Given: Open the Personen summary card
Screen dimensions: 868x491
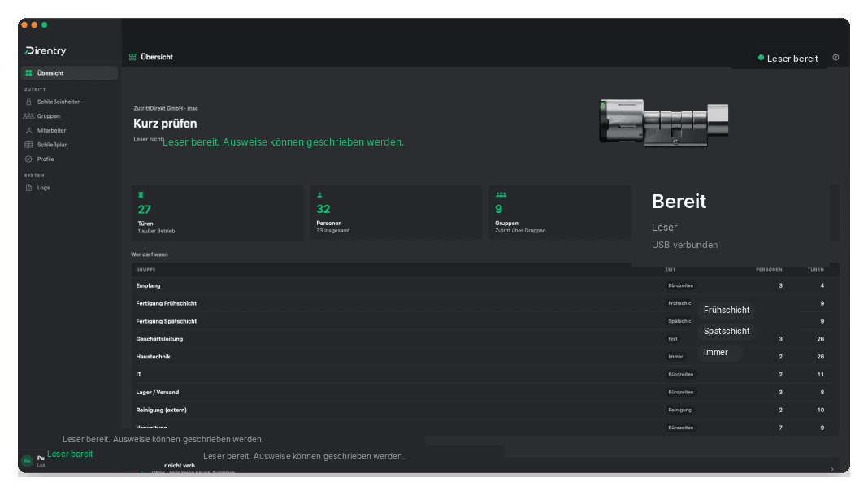Looking at the screenshot, I should click(396, 213).
